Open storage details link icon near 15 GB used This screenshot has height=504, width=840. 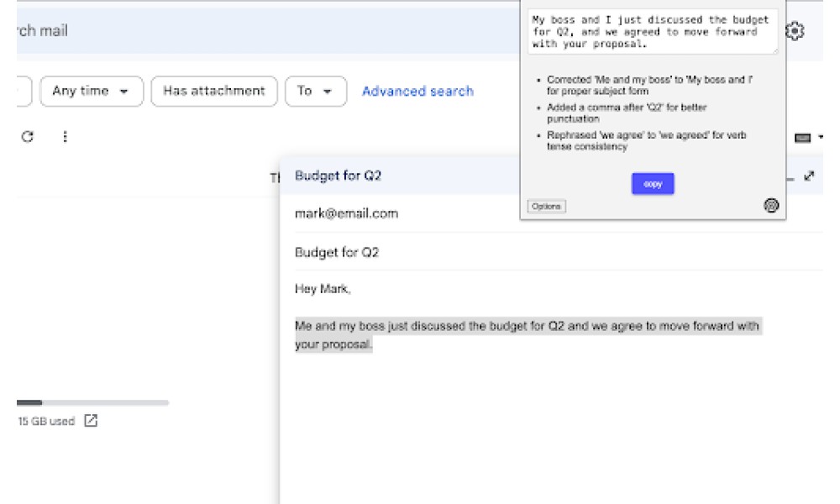tap(91, 421)
